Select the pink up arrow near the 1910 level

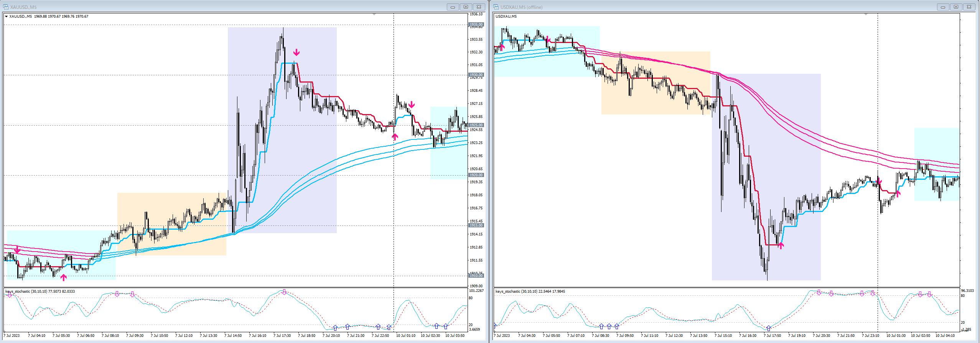(x=64, y=277)
